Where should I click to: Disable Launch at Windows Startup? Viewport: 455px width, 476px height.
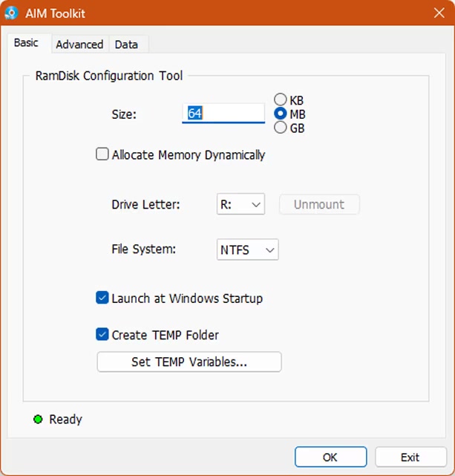coord(102,299)
